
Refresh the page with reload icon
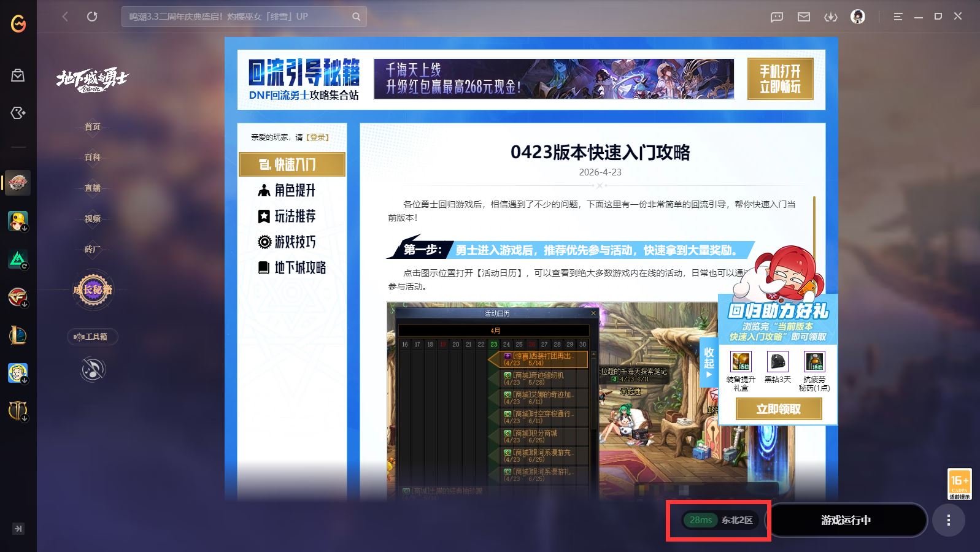coord(92,17)
